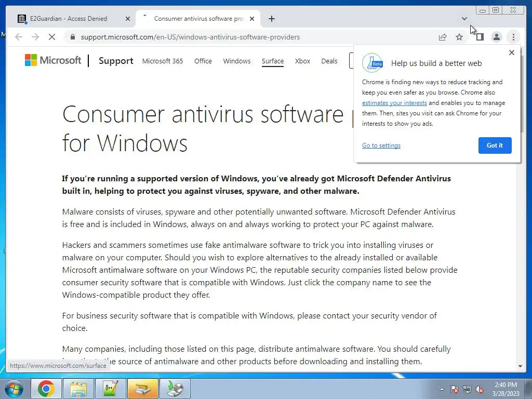Open a new tab
The width and height of the screenshot is (532, 399).
[x=271, y=19]
